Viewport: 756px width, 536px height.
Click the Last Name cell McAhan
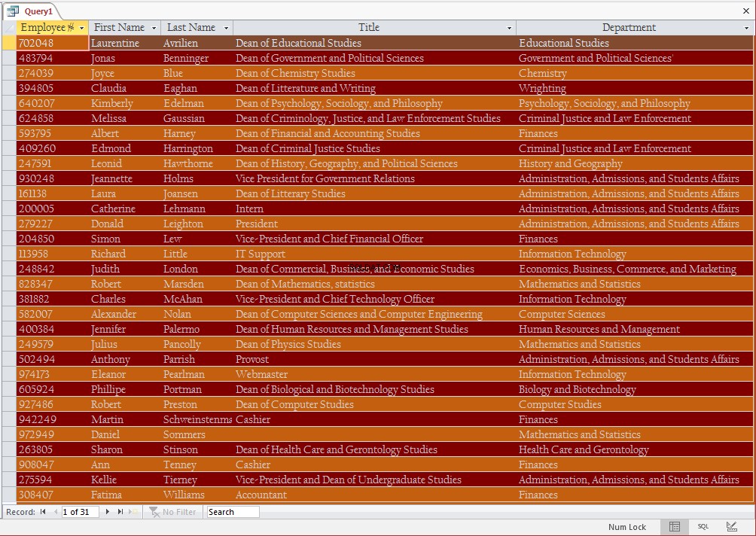[x=197, y=299]
